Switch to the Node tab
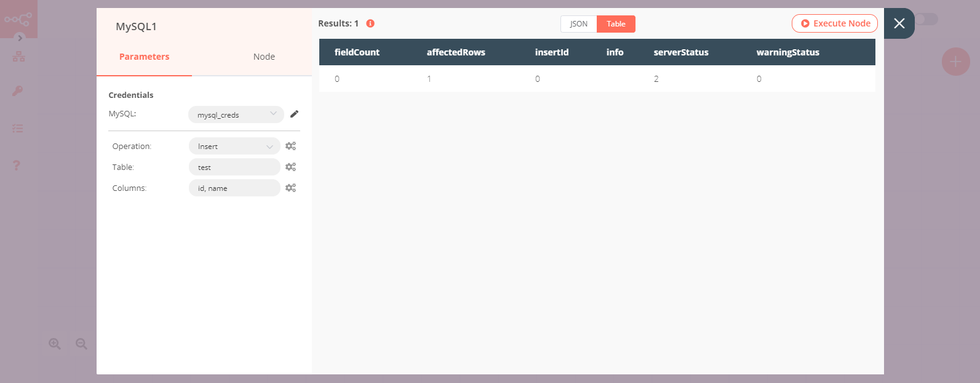980x383 pixels. click(x=264, y=57)
